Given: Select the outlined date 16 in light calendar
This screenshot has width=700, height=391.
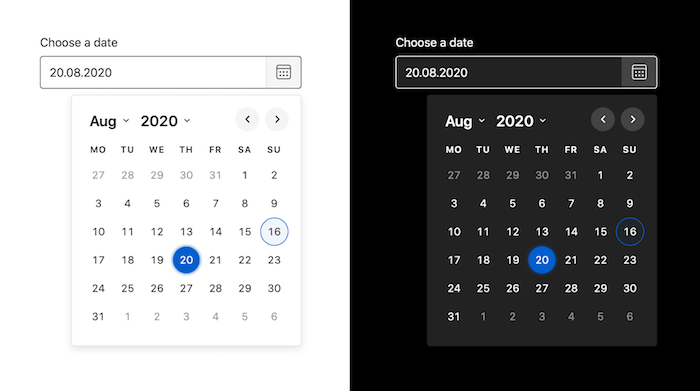Looking at the screenshot, I should click(x=274, y=232).
